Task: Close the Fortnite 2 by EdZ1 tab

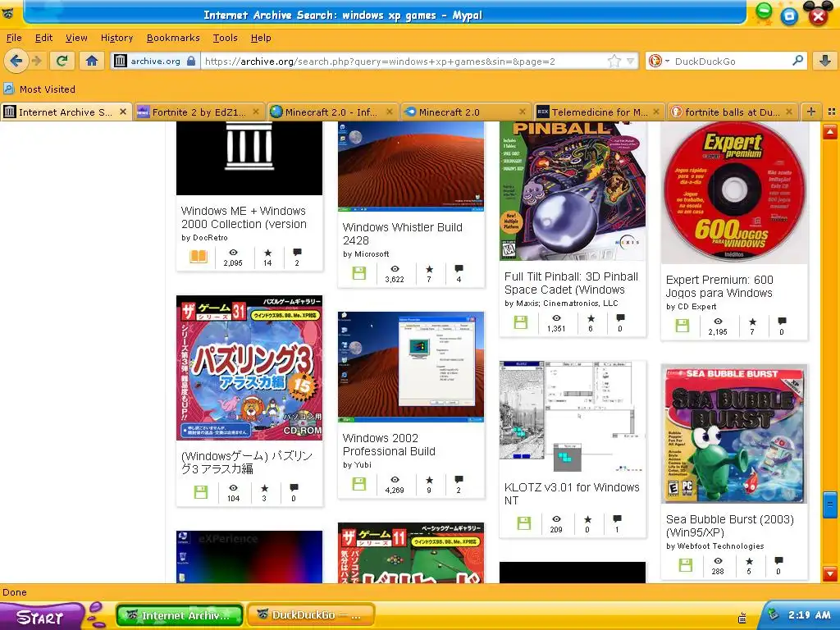Action: 256,112
